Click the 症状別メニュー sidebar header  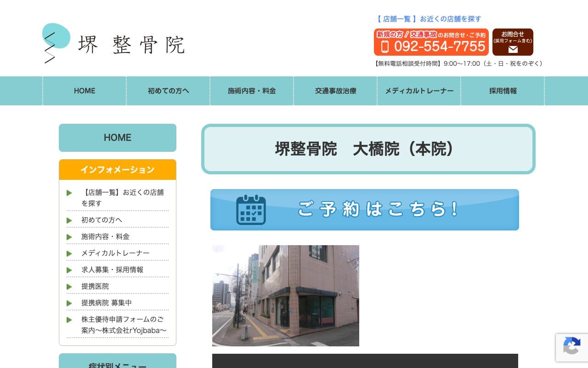coord(117,365)
